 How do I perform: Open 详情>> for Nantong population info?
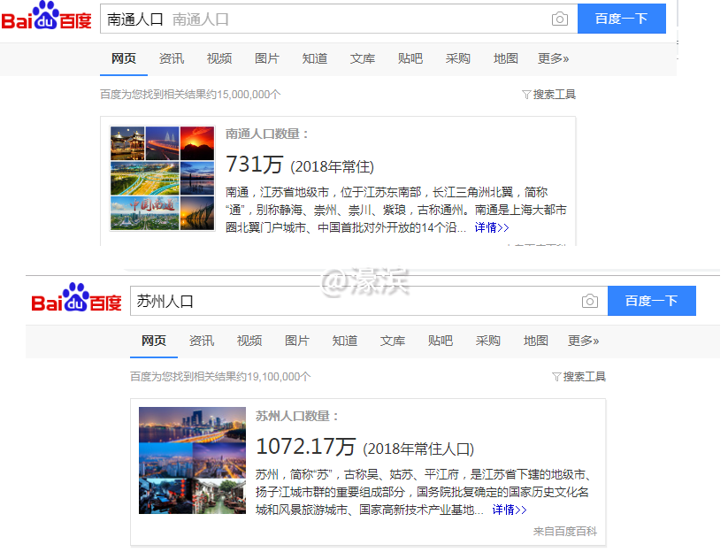click(x=491, y=227)
